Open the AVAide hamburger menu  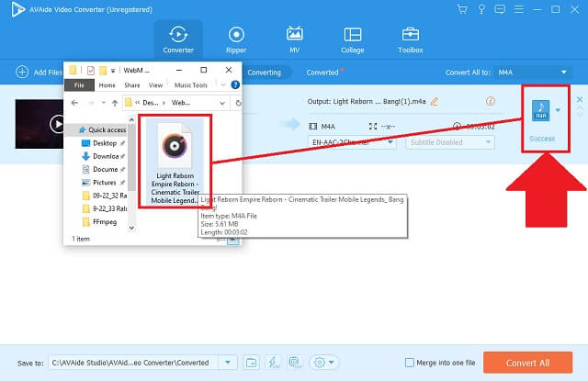pyautogui.click(x=519, y=9)
